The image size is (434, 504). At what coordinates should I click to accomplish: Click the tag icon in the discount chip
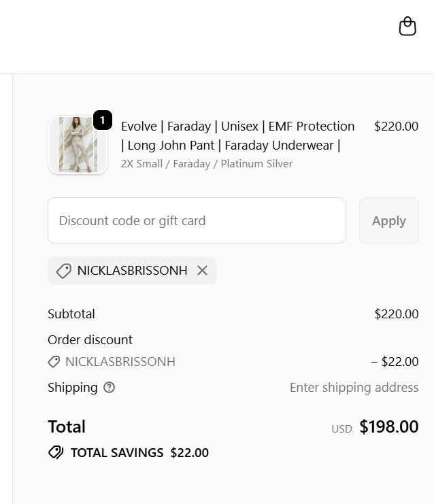tap(63, 271)
